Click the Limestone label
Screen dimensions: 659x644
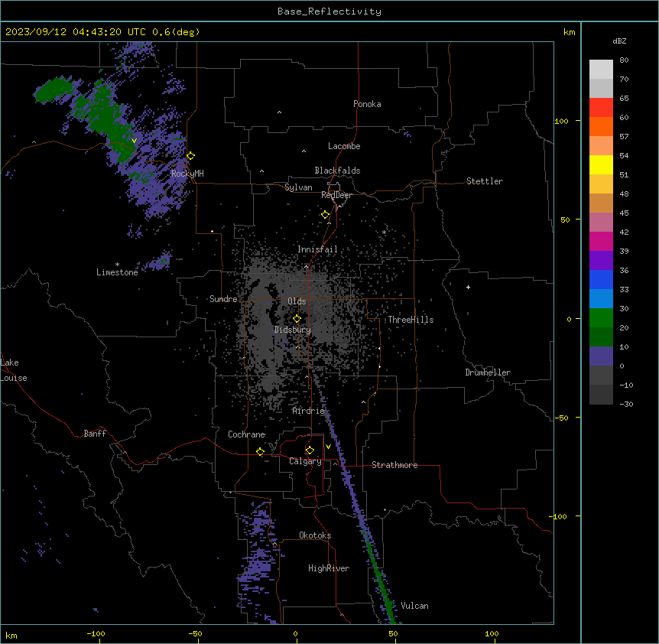click(117, 272)
